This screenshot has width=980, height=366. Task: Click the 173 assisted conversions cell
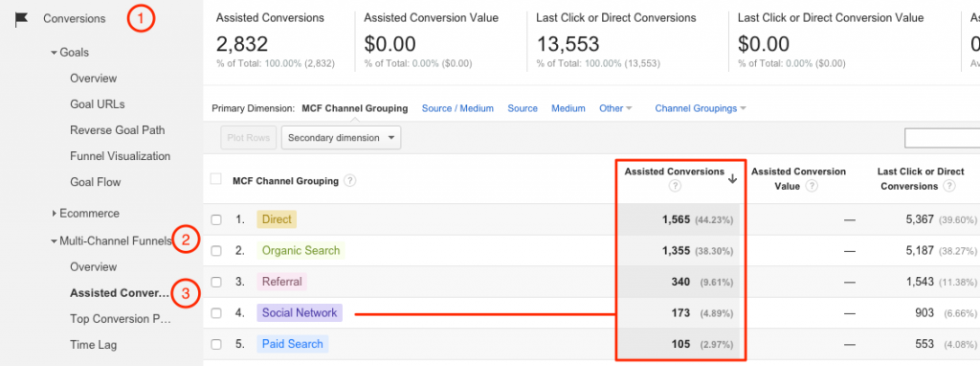[679, 313]
